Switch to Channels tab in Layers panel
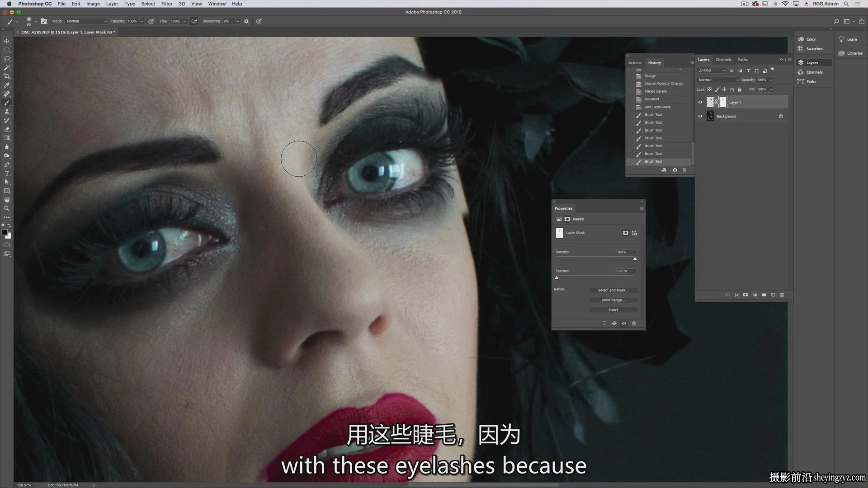The width and height of the screenshot is (868, 488). click(723, 60)
